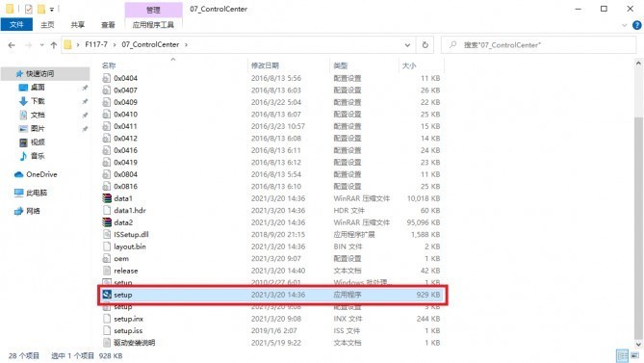
Task: Go up one folder level
Action: coord(53,44)
